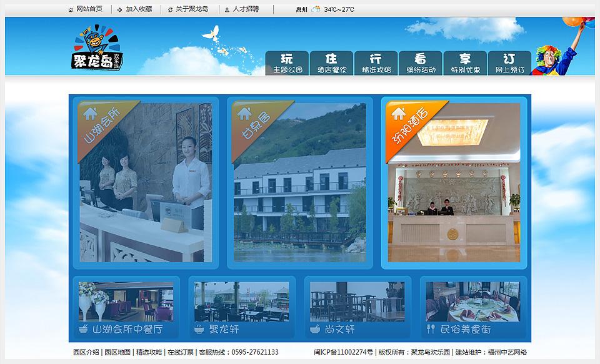Click the house icon on 汾阳酒店 ribbon

[x=398, y=114]
